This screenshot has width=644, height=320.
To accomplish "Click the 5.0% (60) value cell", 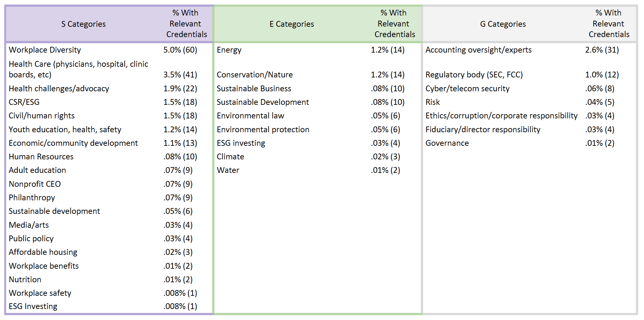I will click(180, 50).
